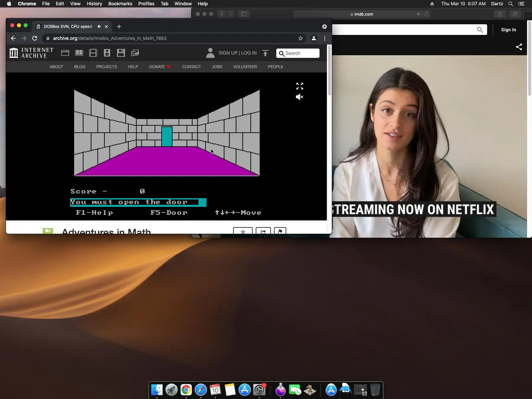Click the Internet Archive upload arrow icon
Screen dimensions: 532x399
(x=265, y=53)
